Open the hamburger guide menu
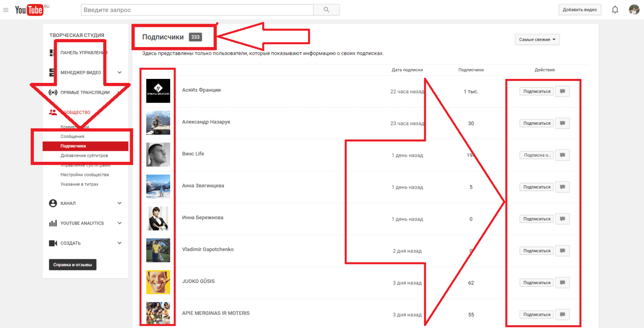 coord(6,10)
